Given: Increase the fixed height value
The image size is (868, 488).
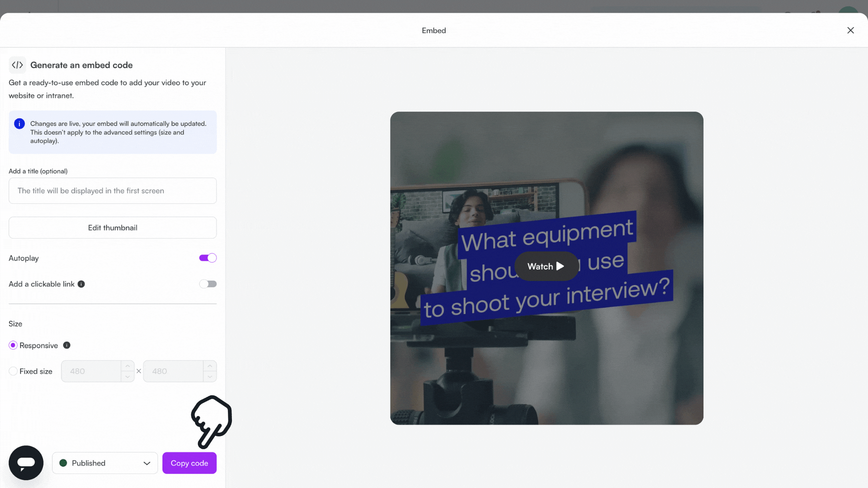Looking at the screenshot, I should pos(210,366).
